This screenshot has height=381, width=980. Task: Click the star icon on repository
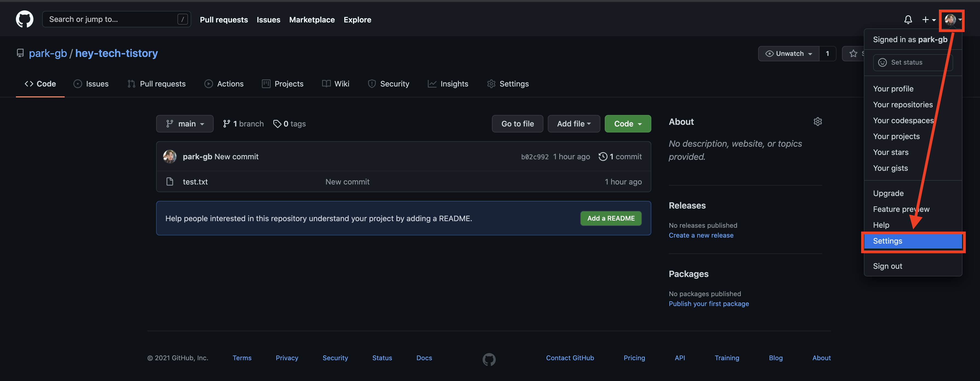853,54
